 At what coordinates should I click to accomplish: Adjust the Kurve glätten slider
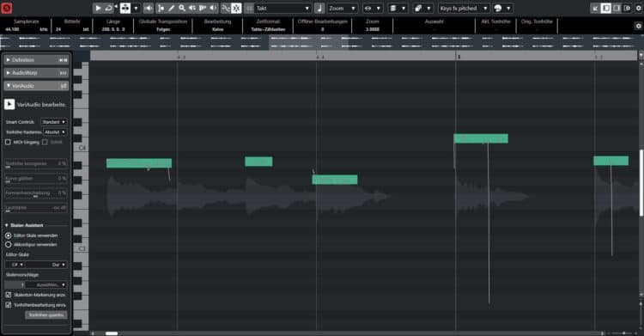(36, 179)
